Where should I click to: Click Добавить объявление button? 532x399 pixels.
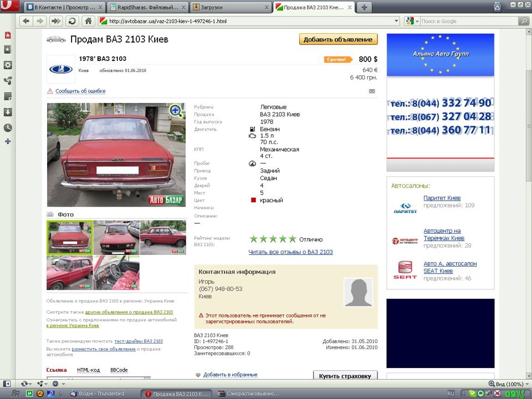coord(338,39)
